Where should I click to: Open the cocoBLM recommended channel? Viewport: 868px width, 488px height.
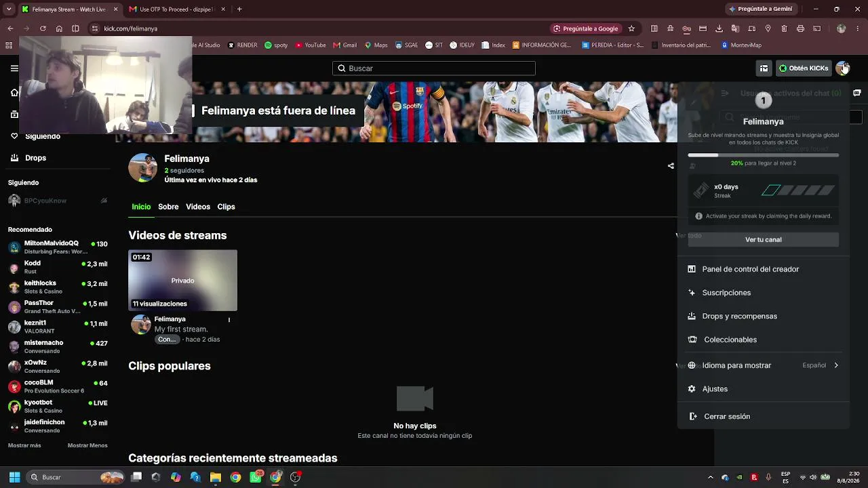[x=58, y=386]
